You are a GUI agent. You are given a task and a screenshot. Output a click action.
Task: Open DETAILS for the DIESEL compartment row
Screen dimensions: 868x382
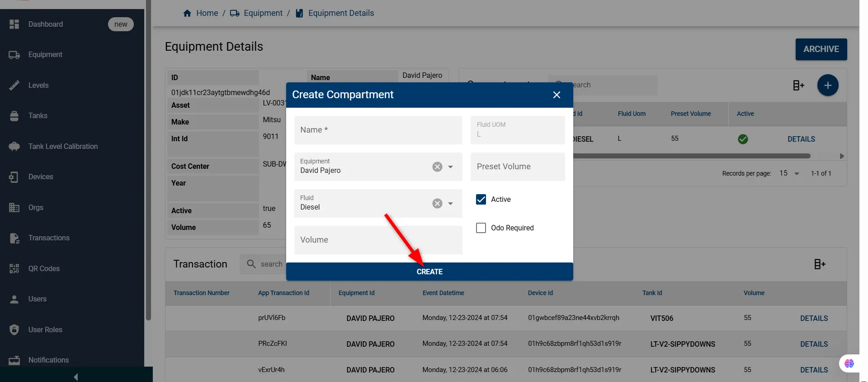coord(801,139)
